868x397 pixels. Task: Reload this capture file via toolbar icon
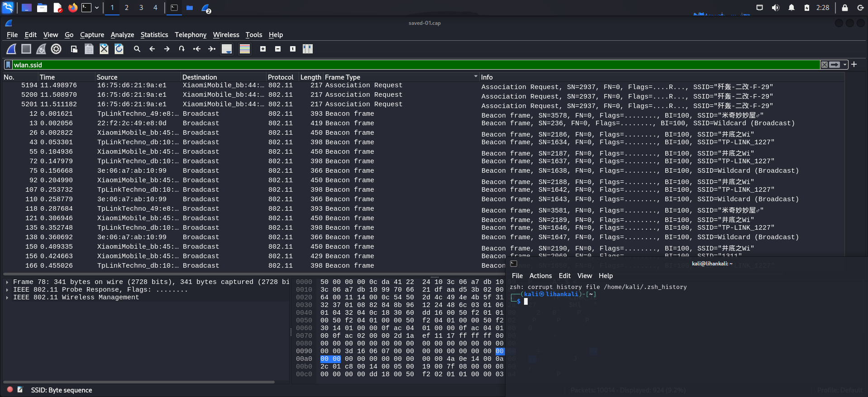coord(119,49)
